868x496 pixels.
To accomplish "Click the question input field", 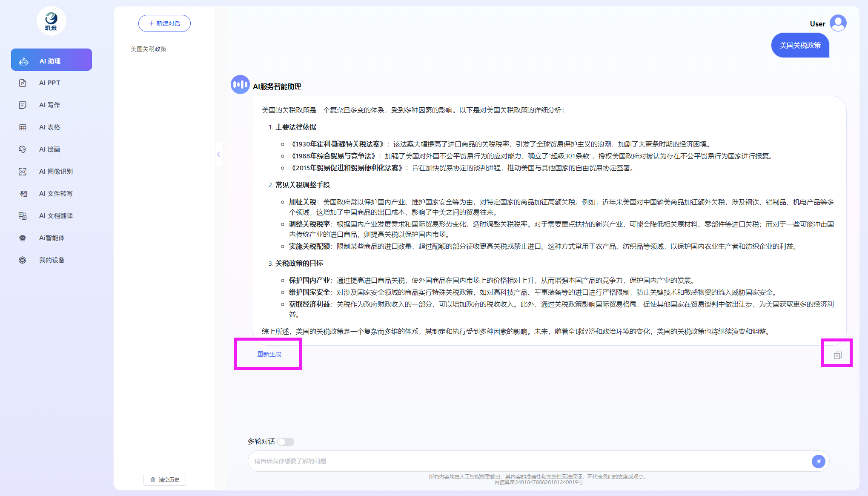I will 528,461.
